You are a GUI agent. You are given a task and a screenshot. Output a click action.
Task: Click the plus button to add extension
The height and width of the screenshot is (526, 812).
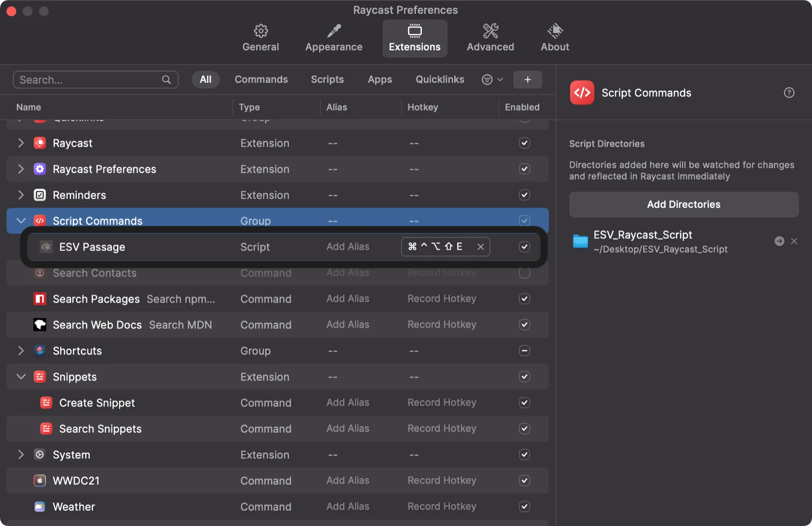[527, 80]
